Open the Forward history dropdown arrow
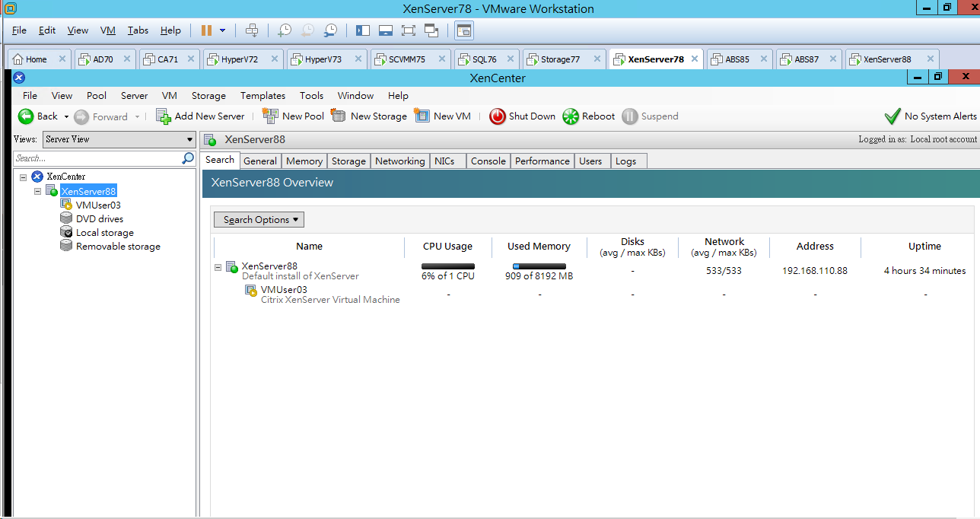 (x=137, y=116)
